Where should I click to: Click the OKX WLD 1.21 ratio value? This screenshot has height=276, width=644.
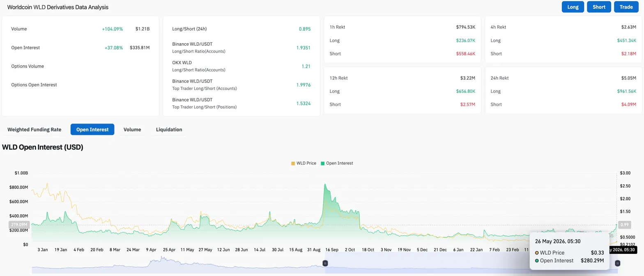click(x=306, y=66)
